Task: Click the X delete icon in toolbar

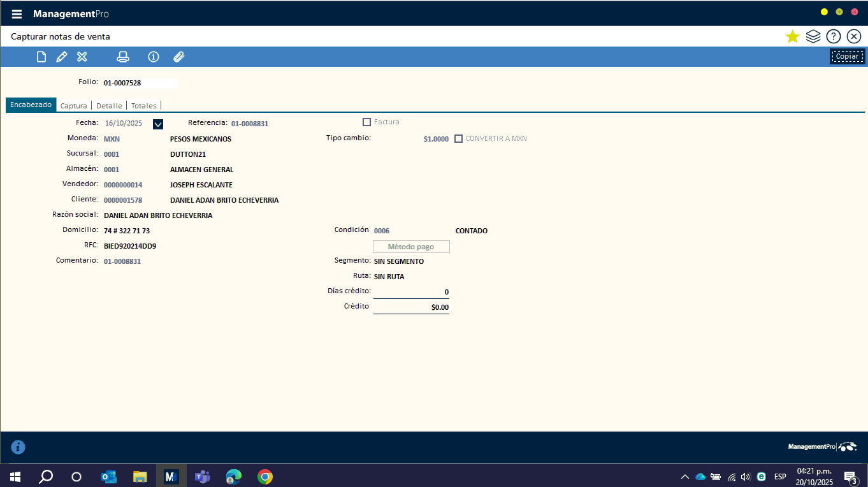Action: click(x=82, y=57)
